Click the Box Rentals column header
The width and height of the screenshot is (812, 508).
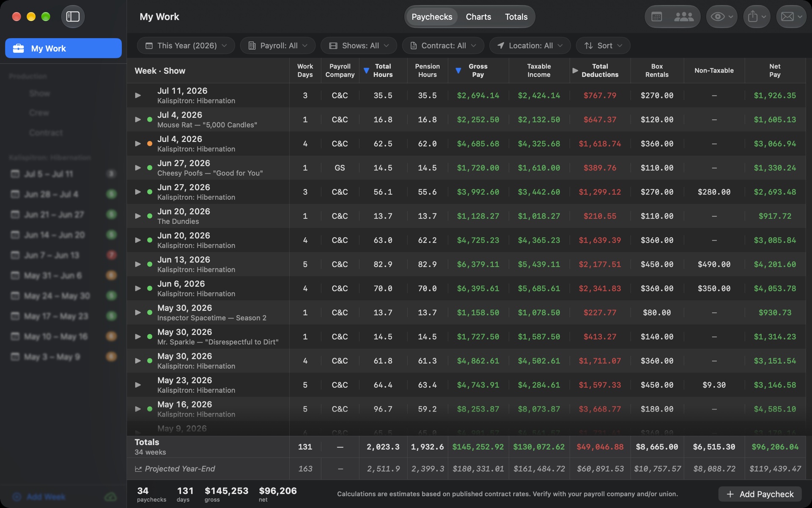(x=657, y=70)
